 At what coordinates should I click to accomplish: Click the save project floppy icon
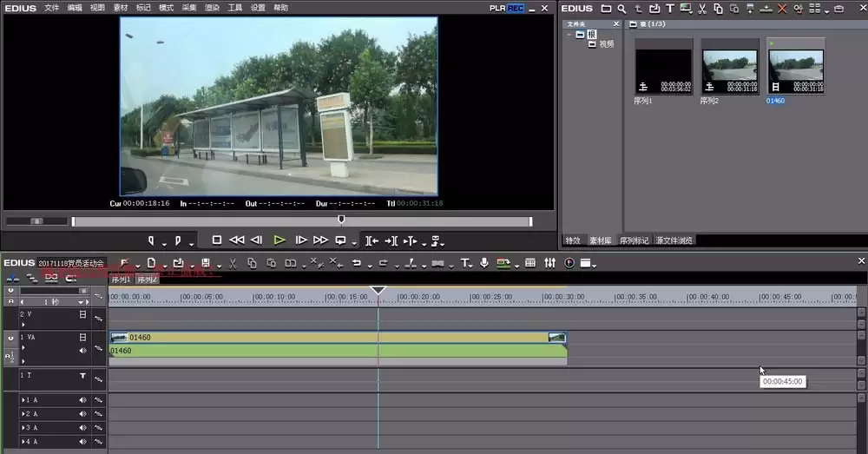(x=206, y=263)
